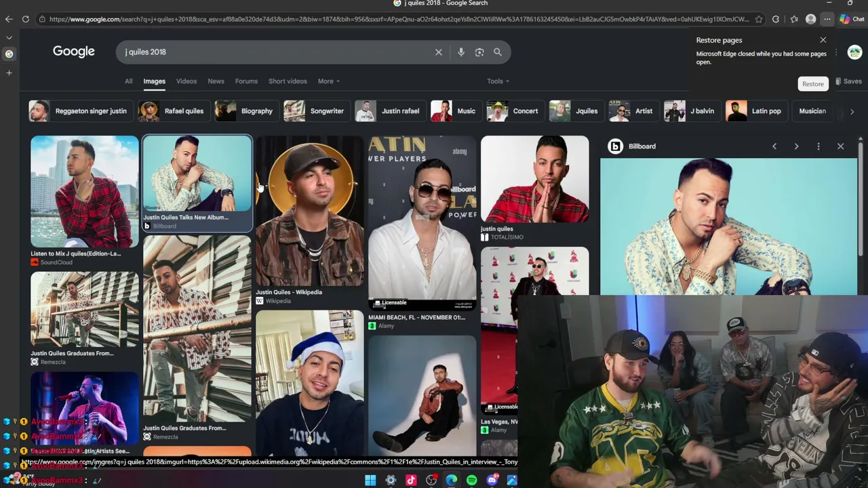Open the Windows Start menu
This screenshot has height=488, width=868.
(x=370, y=481)
